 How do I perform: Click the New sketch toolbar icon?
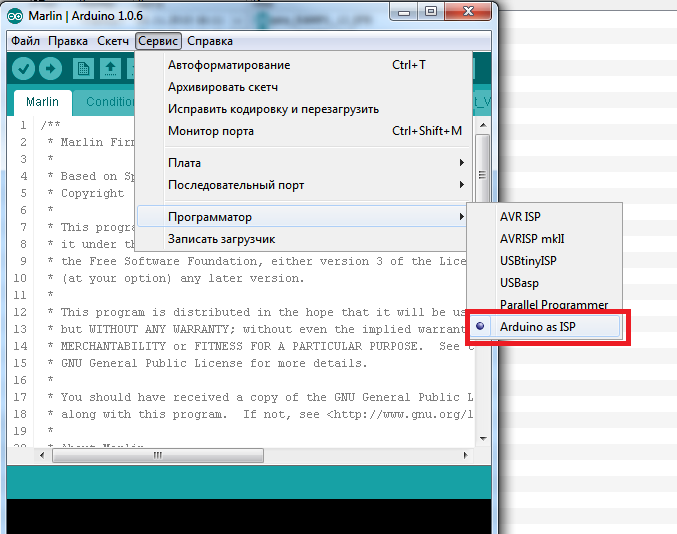(83, 69)
